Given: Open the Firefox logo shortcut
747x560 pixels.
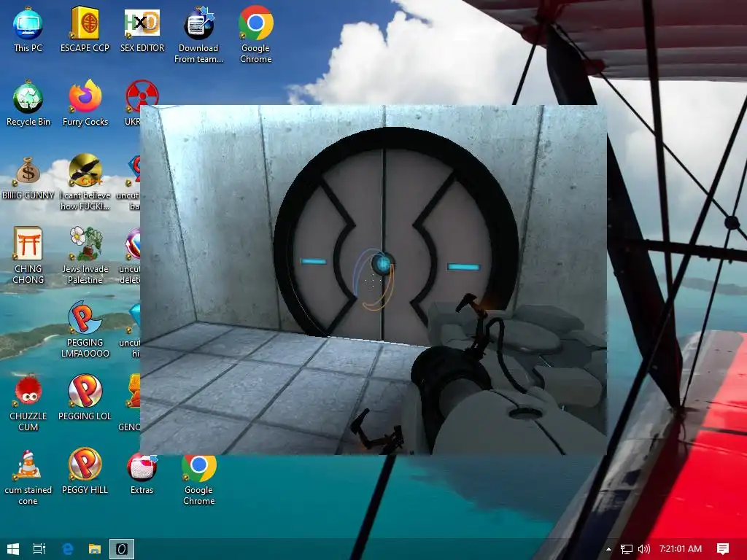Looking at the screenshot, I should coord(85,104).
